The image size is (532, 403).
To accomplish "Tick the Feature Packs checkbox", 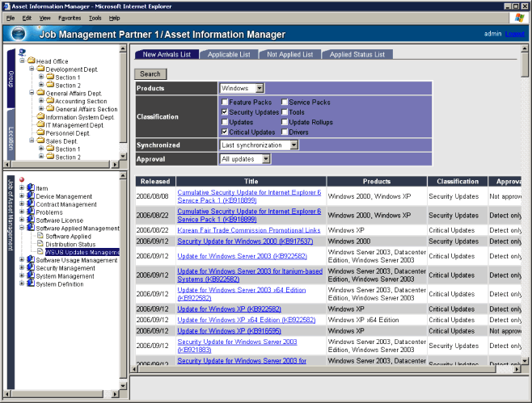I will (225, 103).
